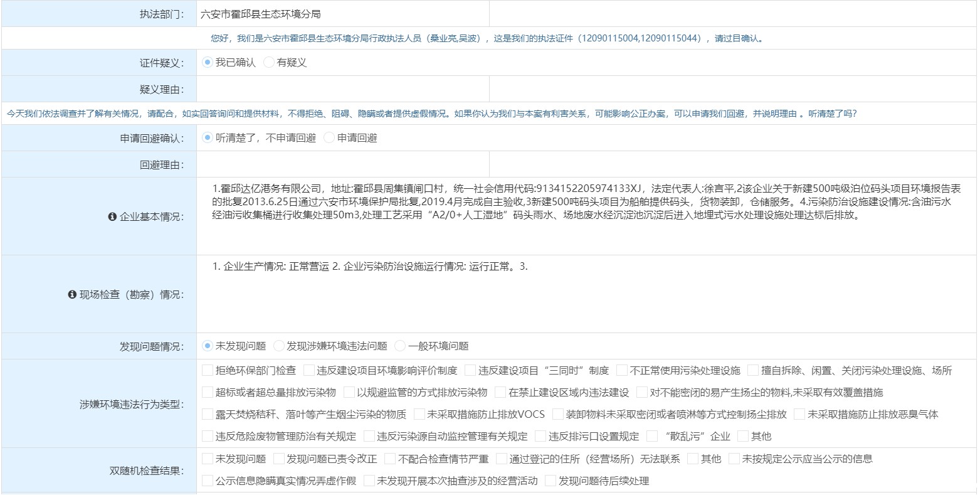The width and height of the screenshot is (980, 495).
Task: Tick 未采取措施防止排放VOCS checkbox
Action: coord(419,414)
